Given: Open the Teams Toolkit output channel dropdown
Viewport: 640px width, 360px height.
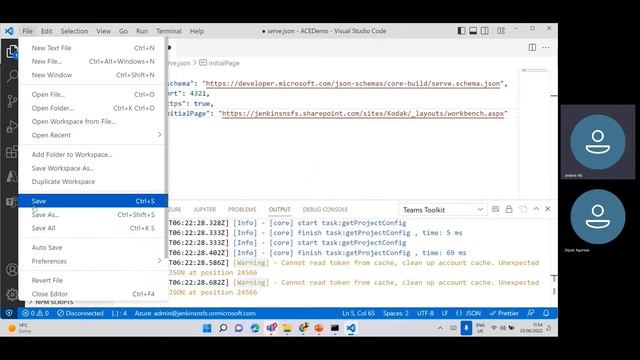Looking at the screenshot, I should [443, 210].
